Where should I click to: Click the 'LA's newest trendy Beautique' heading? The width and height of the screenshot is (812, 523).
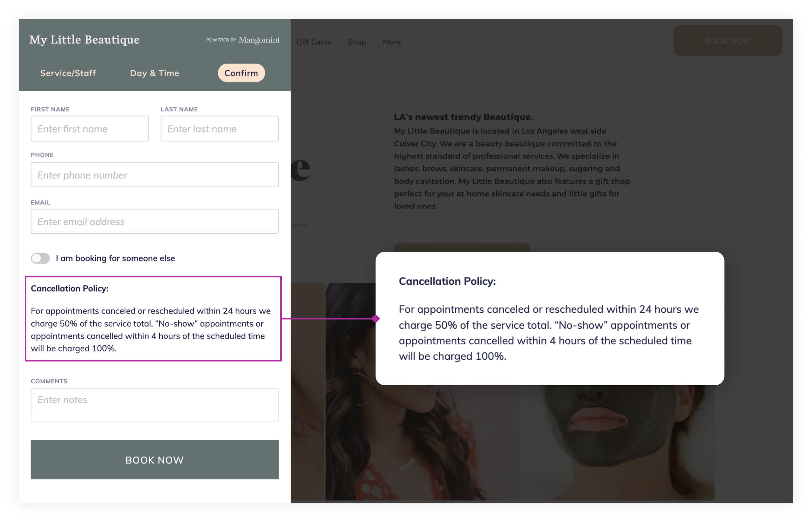(463, 117)
